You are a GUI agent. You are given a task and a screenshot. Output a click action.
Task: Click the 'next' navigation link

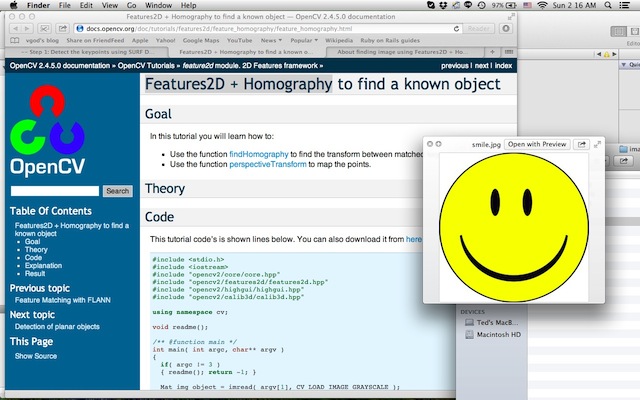click(x=482, y=66)
